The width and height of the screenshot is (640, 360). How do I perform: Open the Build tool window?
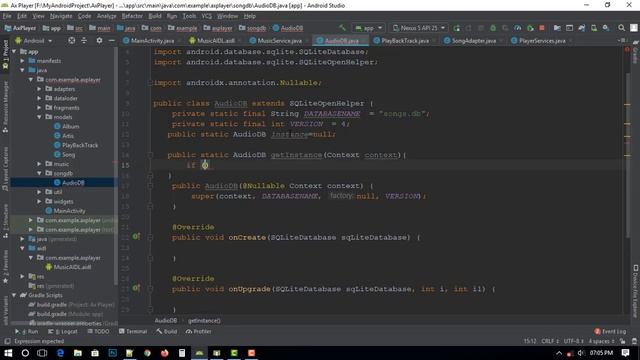tap(167, 331)
